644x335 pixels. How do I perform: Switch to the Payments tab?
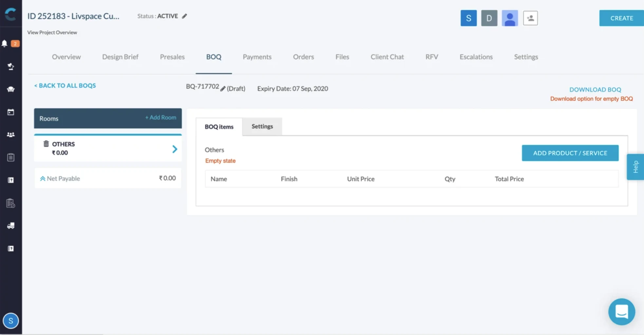pos(257,57)
